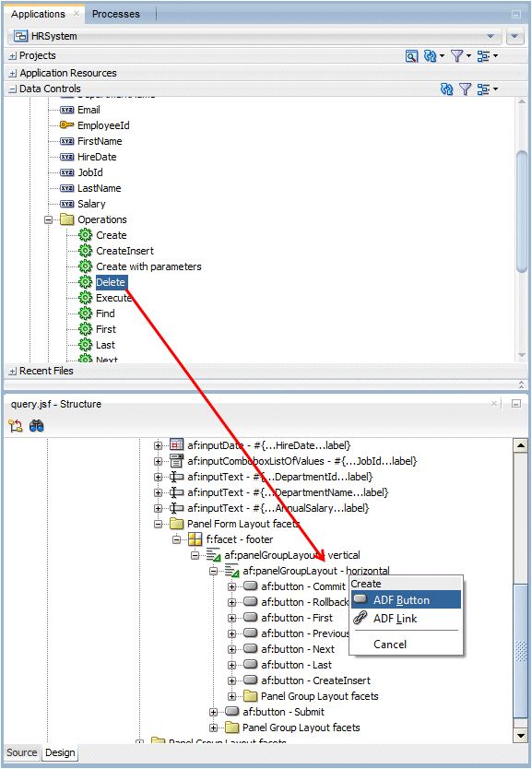Click the First operation gear icon
The height and width of the screenshot is (769, 532).
[x=86, y=329]
